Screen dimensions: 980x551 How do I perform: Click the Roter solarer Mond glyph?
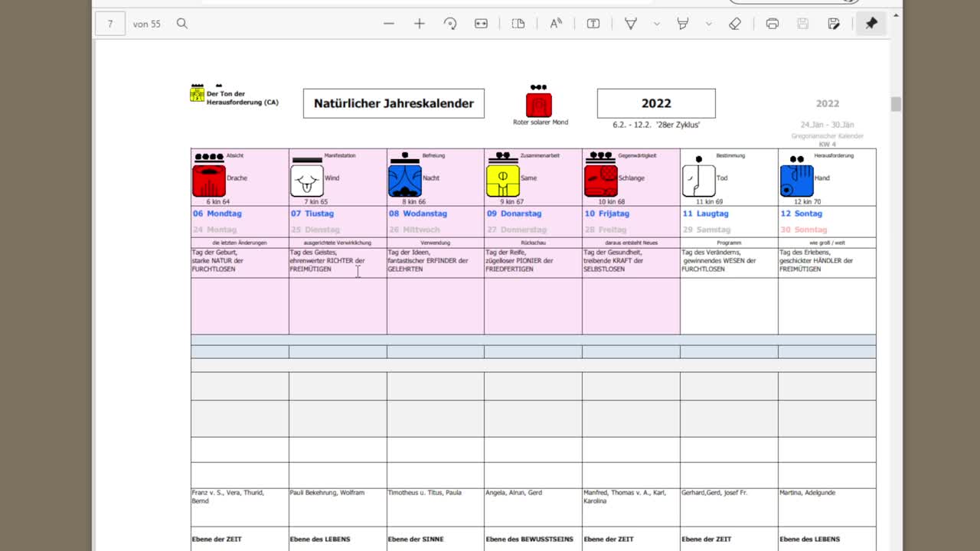pos(539,104)
